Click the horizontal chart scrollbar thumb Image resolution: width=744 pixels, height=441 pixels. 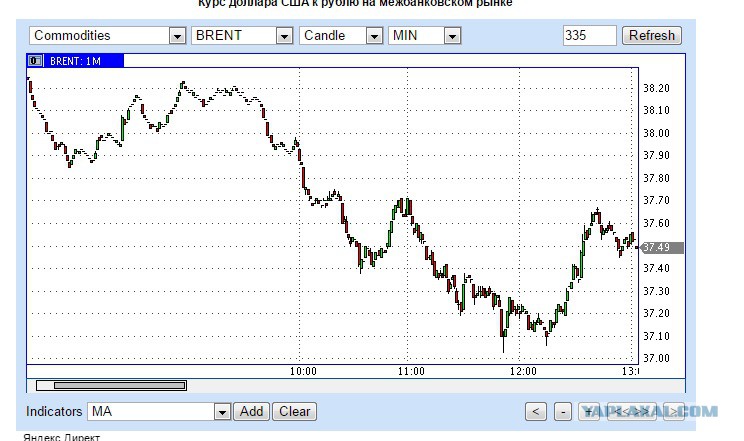click(119, 385)
